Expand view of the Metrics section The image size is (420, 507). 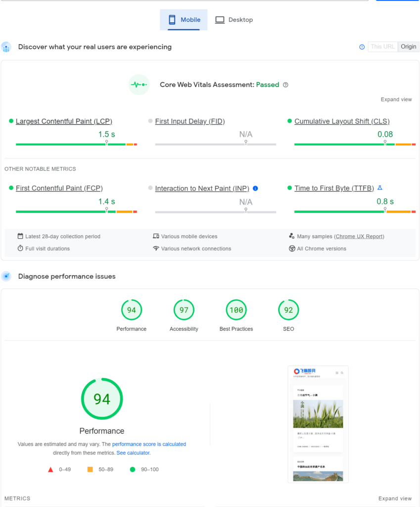point(395,499)
